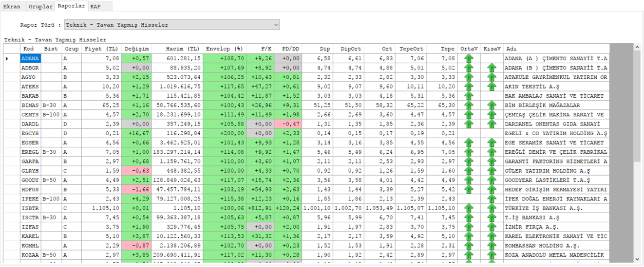Click the OrtaV up arrow in KOMHL row
Viewport: 644px width, 267px height.
point(469,246)
